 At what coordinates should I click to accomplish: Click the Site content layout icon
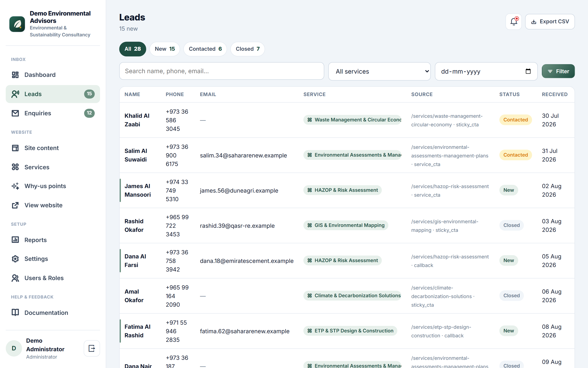(x=15, y=148)
